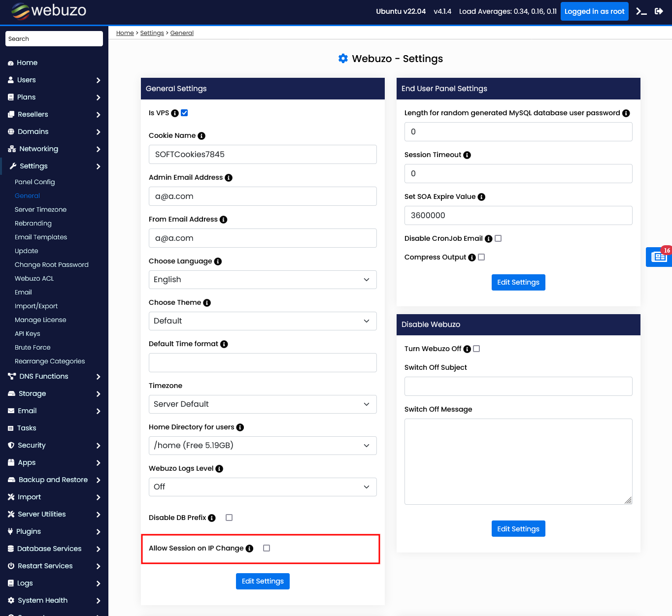Screen dimensions: 672x616
Task: Click the Webuzo logo
Action: coord(48,11)
